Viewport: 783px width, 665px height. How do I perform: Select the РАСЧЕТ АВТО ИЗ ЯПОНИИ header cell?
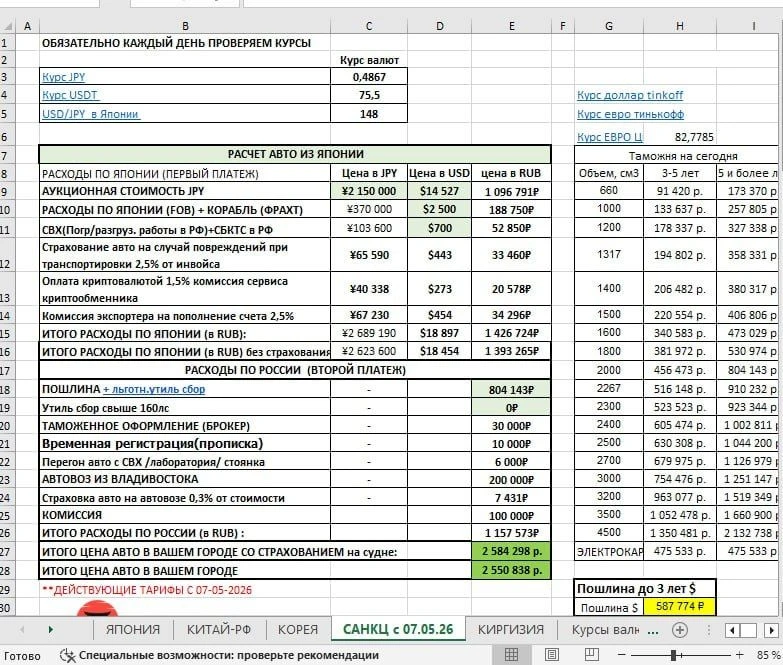tap(295, 154)
